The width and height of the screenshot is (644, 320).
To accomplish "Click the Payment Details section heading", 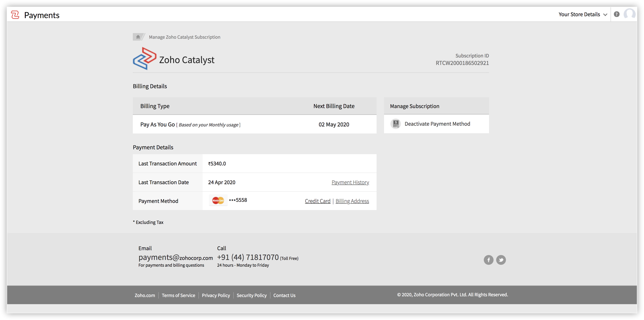I will tap(153, 147).
